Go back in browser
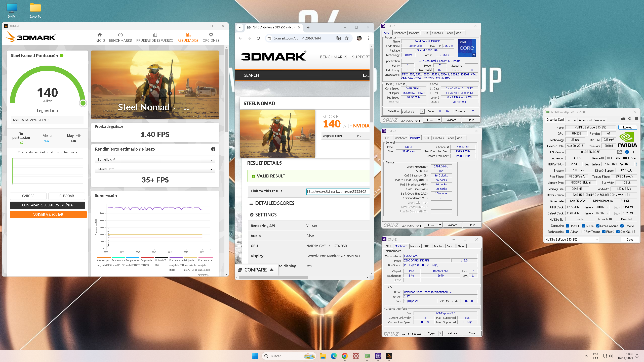Viewport: 644px width, 362px height. pyautogui.click(x=240, y=38)
